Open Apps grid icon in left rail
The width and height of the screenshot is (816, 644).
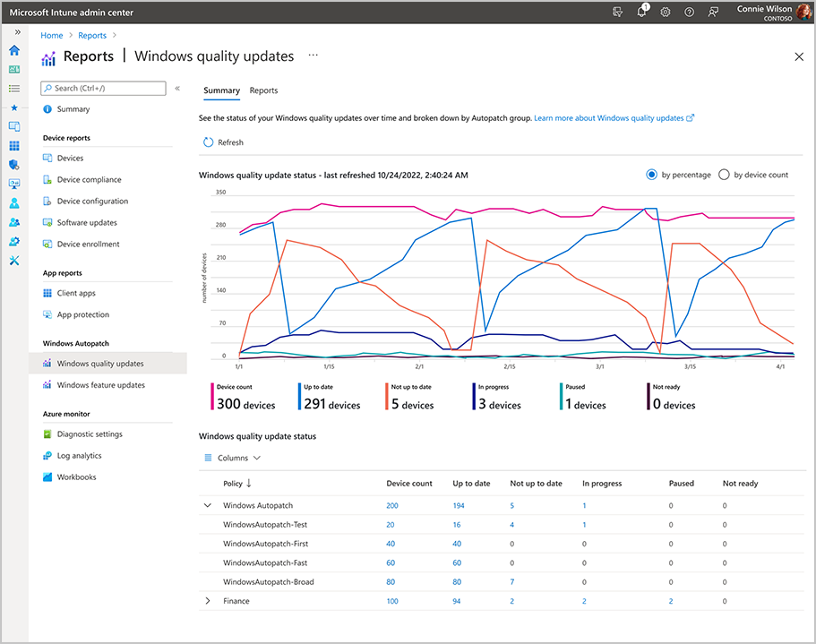click(x=14, y=146)
